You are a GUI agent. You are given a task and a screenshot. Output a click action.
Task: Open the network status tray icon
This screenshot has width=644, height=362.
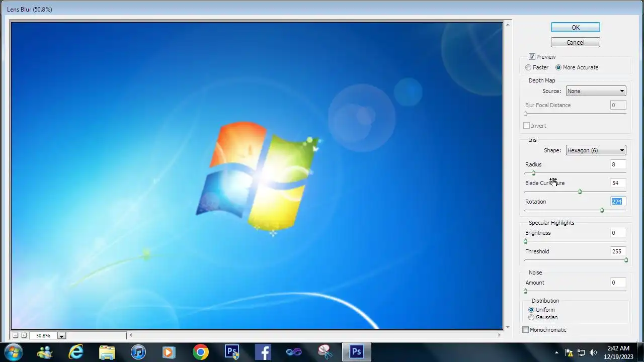pyautogui.click(x=581, y=352)
